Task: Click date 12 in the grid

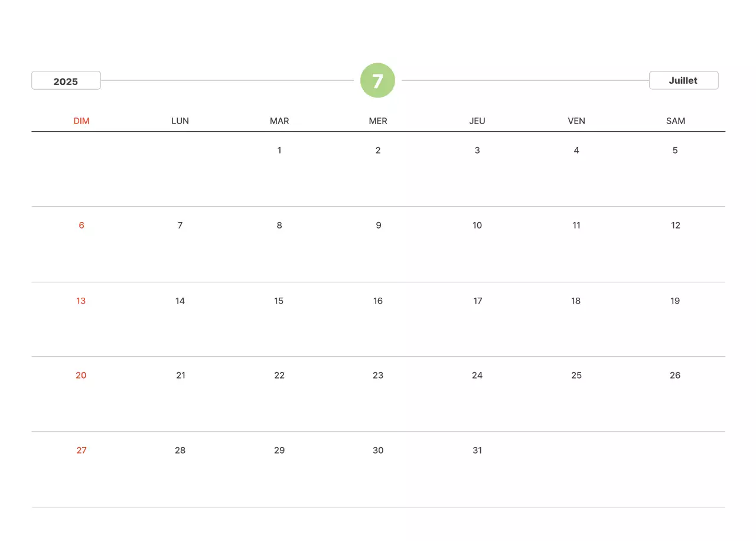Action: 676,225
